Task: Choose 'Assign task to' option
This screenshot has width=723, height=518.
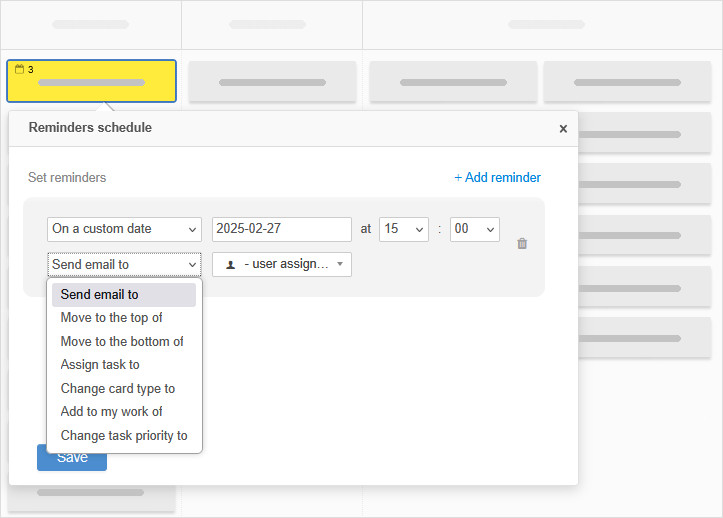Action: pos(124,365)
